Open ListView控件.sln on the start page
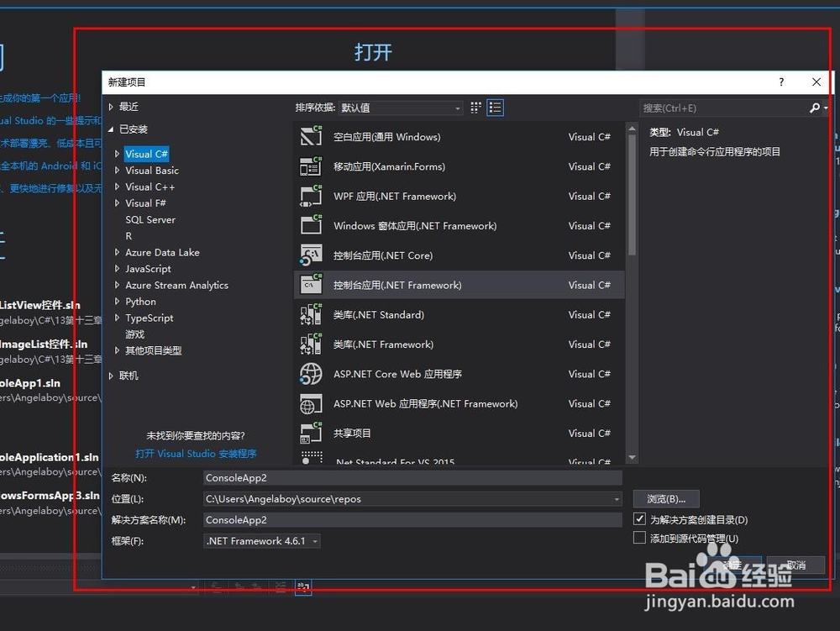 pos(40,305)
